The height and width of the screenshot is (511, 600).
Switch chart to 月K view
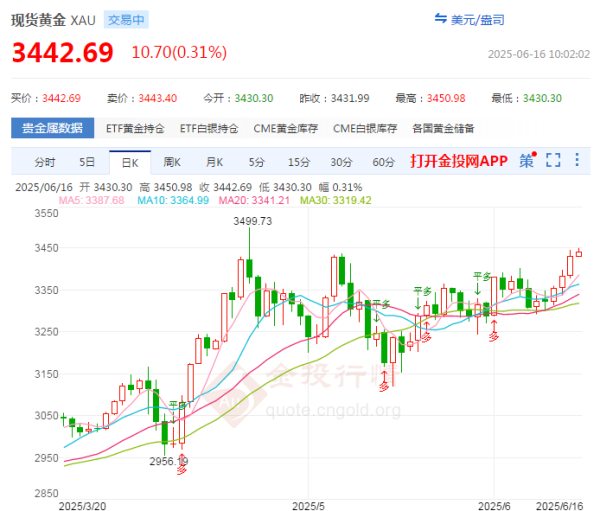(214, 162)
